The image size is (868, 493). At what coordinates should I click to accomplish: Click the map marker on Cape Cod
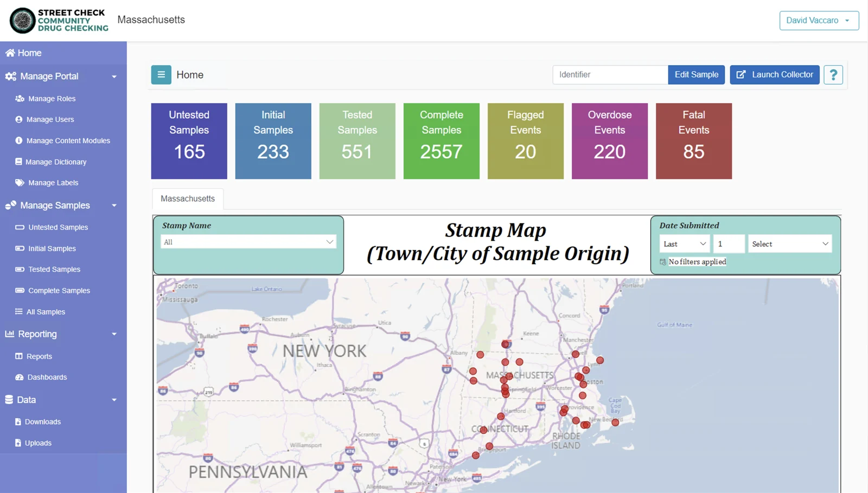[615, 422]
